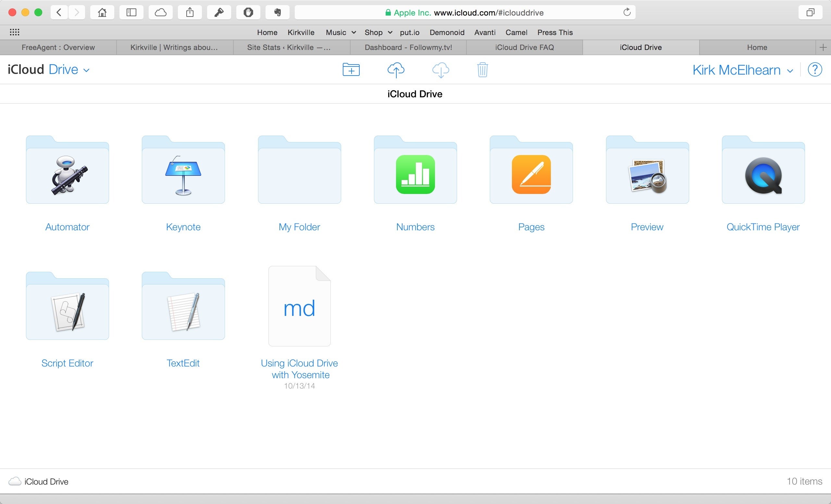831x504 pixels.
Task: Open the Demonoid bookmark
Action: [447, 32]
